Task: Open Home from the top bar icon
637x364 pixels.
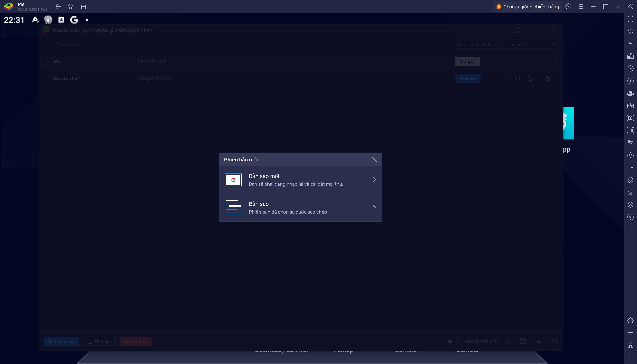Action: point(70,7)
